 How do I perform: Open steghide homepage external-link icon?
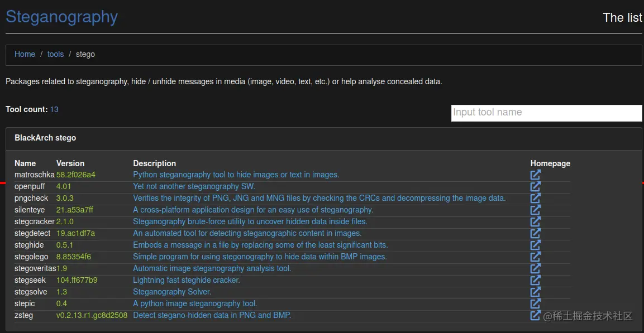536,245
